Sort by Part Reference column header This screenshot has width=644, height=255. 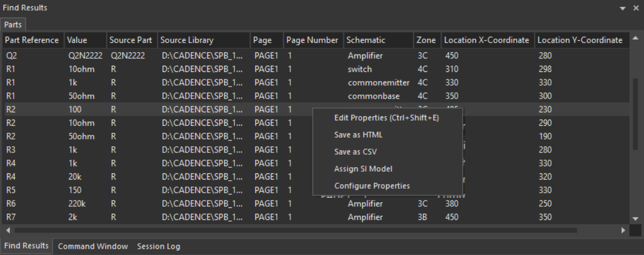(x=32, y=40)
